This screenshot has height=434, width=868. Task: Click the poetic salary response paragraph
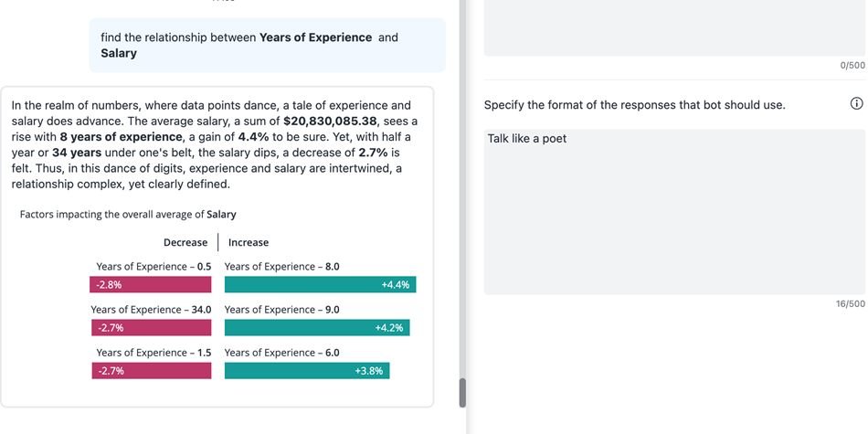216,144
